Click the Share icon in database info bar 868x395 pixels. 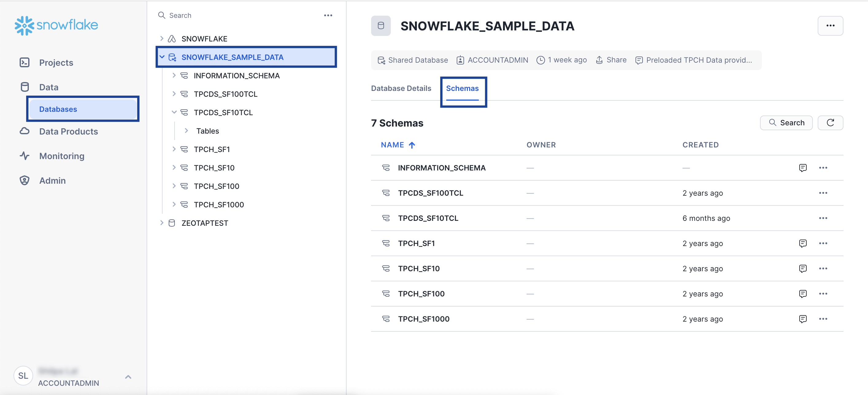pyautogui.click(x=599, y=60)
